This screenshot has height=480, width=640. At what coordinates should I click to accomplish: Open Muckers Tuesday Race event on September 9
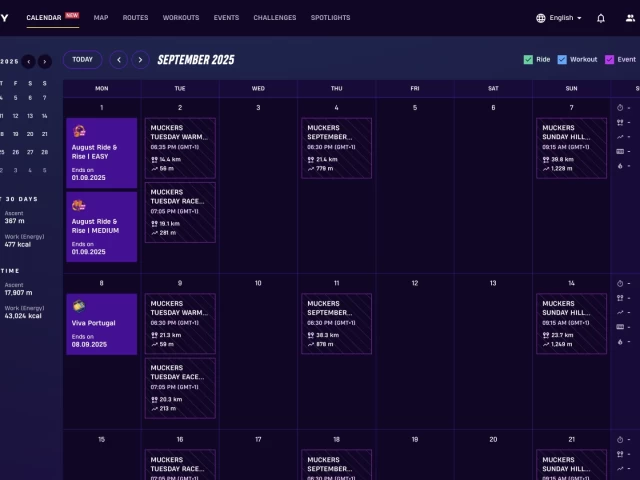pyautogui.click(x=180, y=388)
